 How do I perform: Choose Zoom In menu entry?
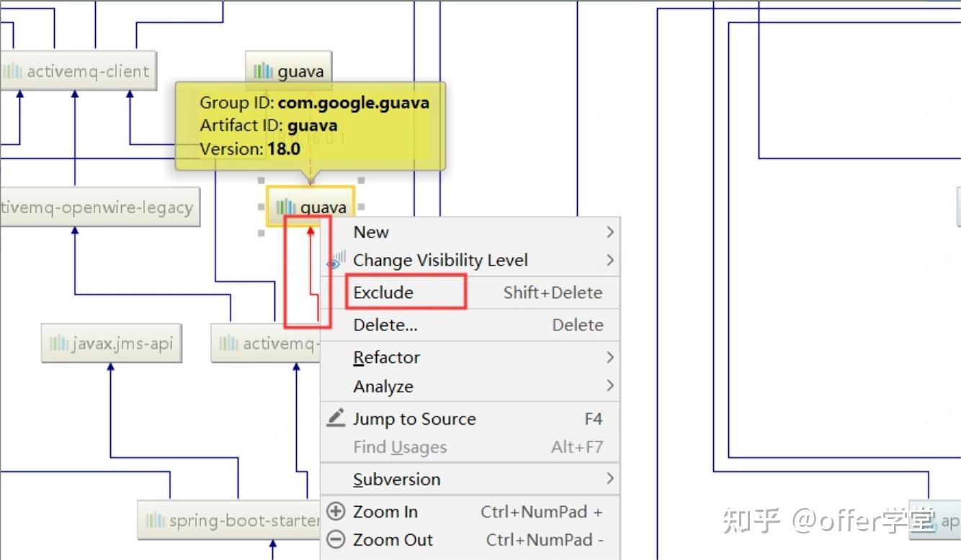(x=470, y=512)
